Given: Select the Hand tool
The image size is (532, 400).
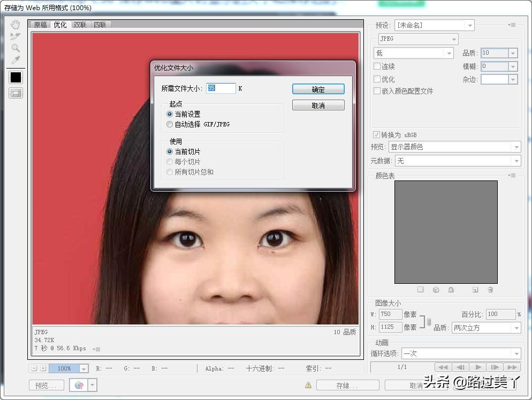Looking at the screenshot, I should tap(16, 25).
